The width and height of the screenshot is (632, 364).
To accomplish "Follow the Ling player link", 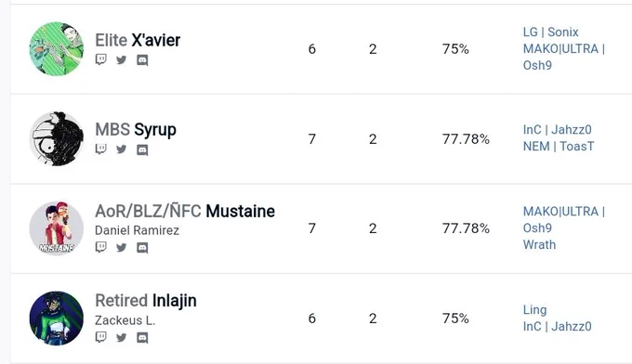I will click(534, 310).
